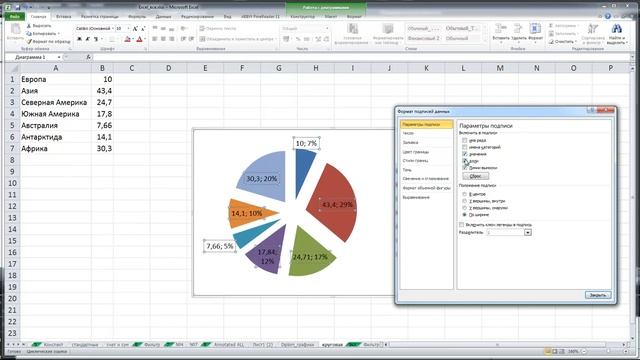Open the number format (Общий) dropdown
The height and width of the screenshot is (360, 640).
click(x=327, y=29)
